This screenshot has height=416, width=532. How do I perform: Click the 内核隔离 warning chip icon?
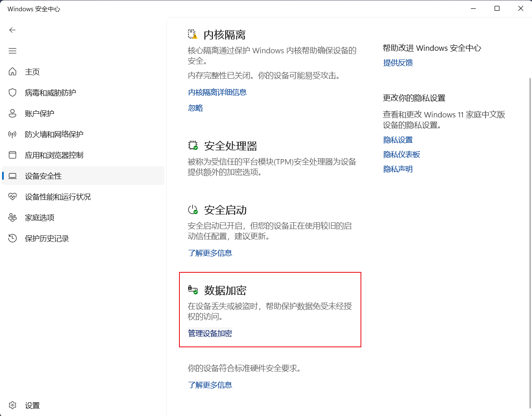pyautogui.click(x=193, y=34)
